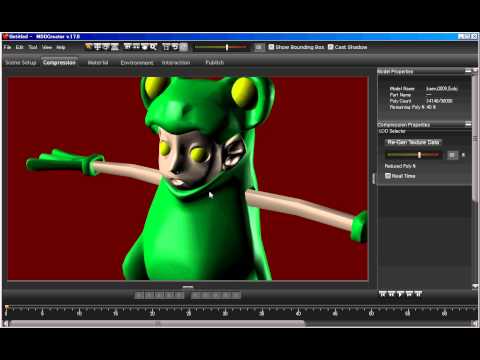This screenshot has width=480, height=360.
Task: Click timeline mark 5
Action: (42, 313)
